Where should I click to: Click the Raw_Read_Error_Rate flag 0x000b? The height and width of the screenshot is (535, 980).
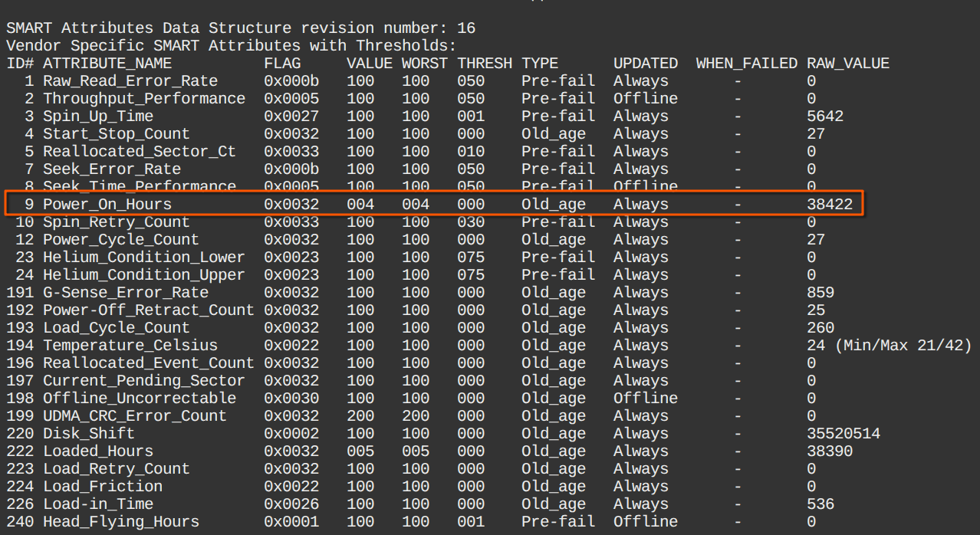[291, 81]
